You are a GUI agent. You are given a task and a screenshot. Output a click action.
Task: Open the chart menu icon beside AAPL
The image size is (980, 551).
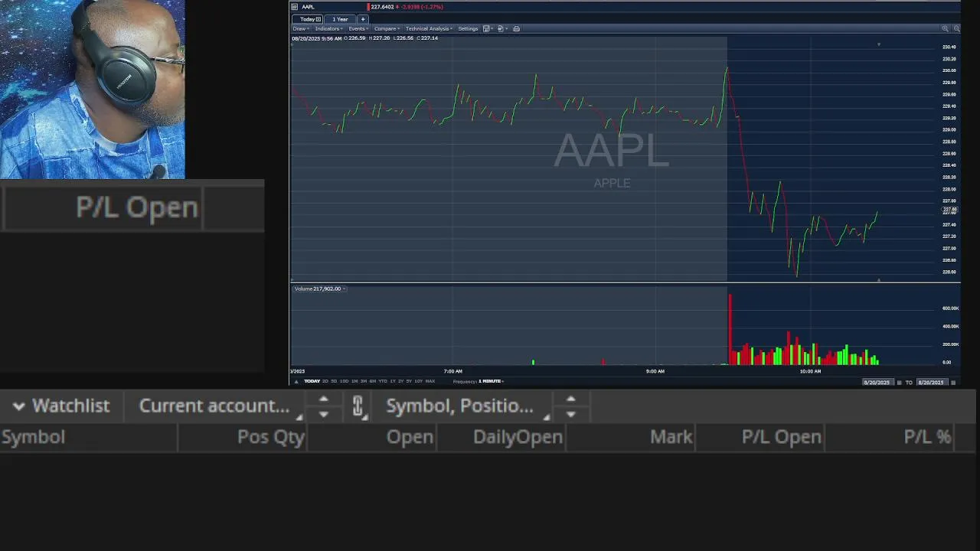point(294,7)
